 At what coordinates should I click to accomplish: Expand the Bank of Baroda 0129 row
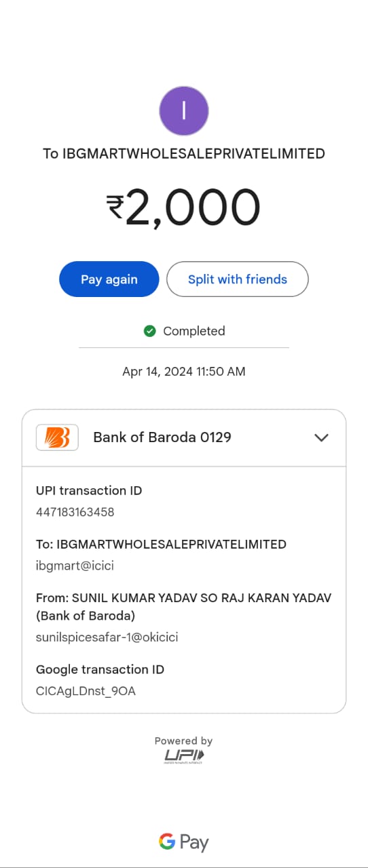[184, 437]
